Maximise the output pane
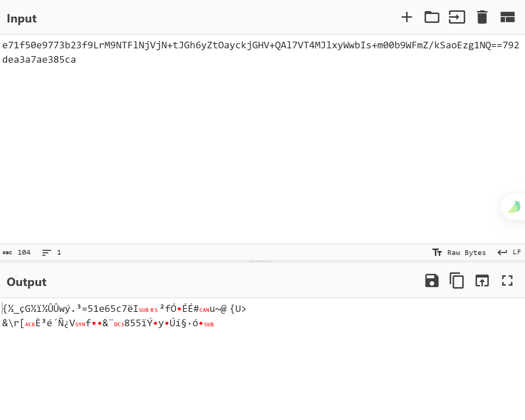 pos(507,281)
